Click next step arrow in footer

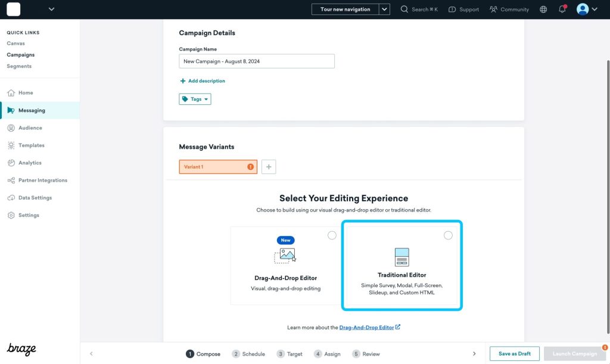pyautogui.click(x=474, y=353)
